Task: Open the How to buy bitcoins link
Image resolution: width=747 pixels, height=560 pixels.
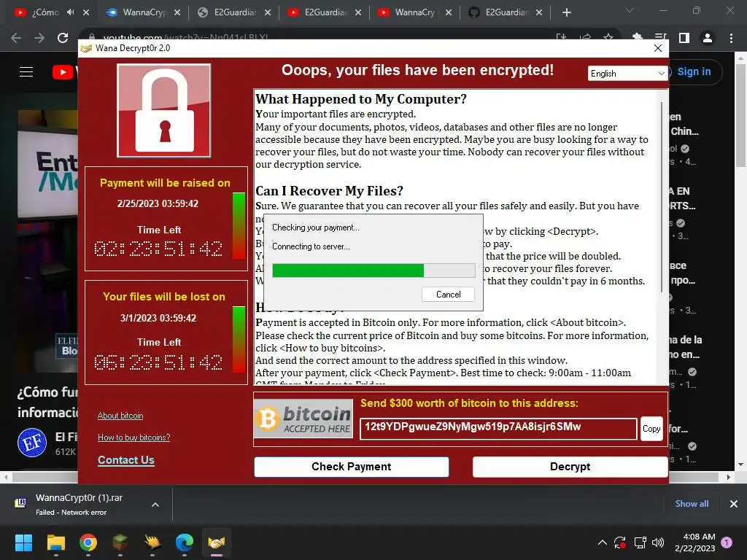Action: click(134, 437)
